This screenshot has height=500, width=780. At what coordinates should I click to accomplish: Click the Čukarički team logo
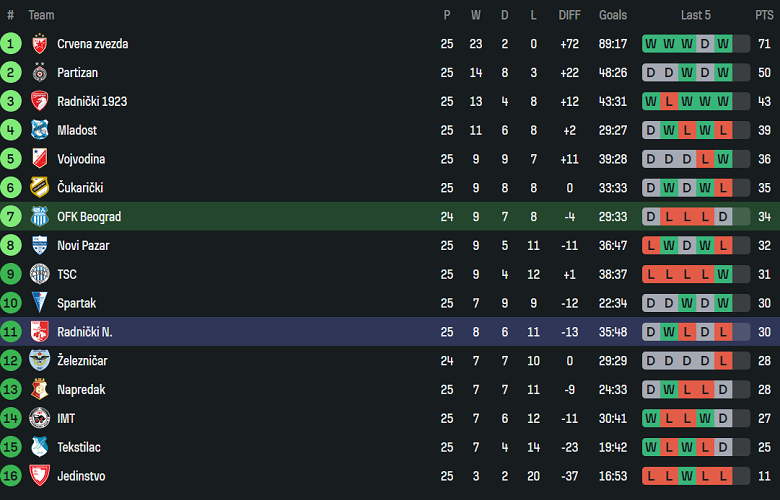(39, 188)
